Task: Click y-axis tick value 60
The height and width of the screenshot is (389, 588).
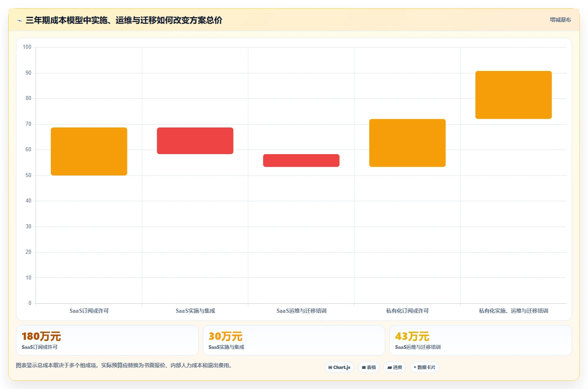Action: 28,150
